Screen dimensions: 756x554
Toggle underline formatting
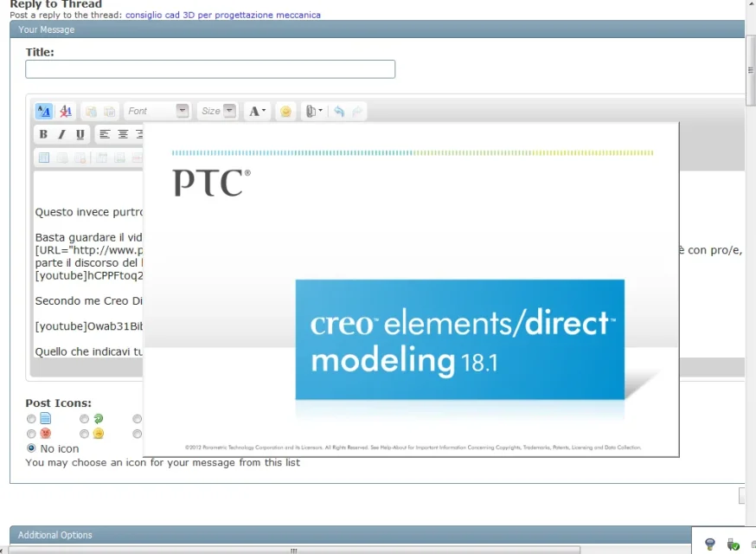[80, 134]
